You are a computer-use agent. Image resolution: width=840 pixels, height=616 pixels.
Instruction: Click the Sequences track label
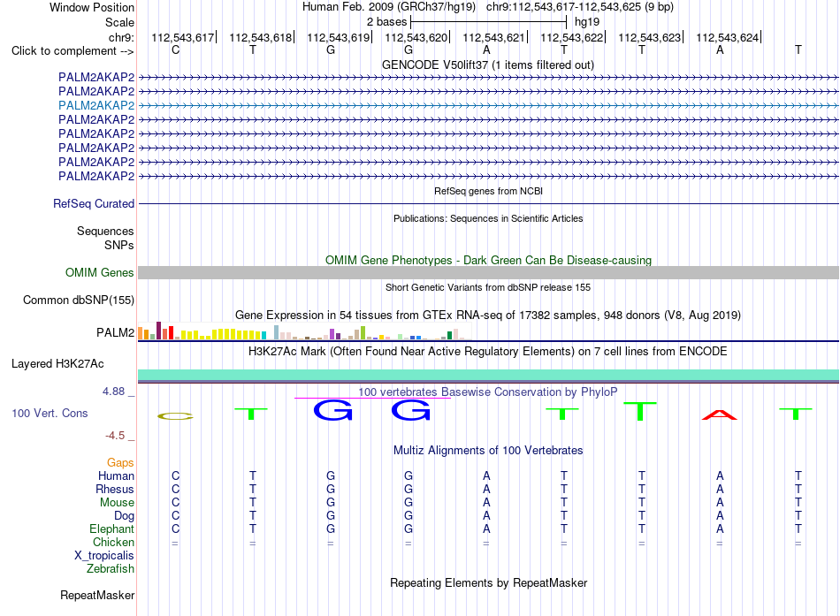(x=105, y=231)
